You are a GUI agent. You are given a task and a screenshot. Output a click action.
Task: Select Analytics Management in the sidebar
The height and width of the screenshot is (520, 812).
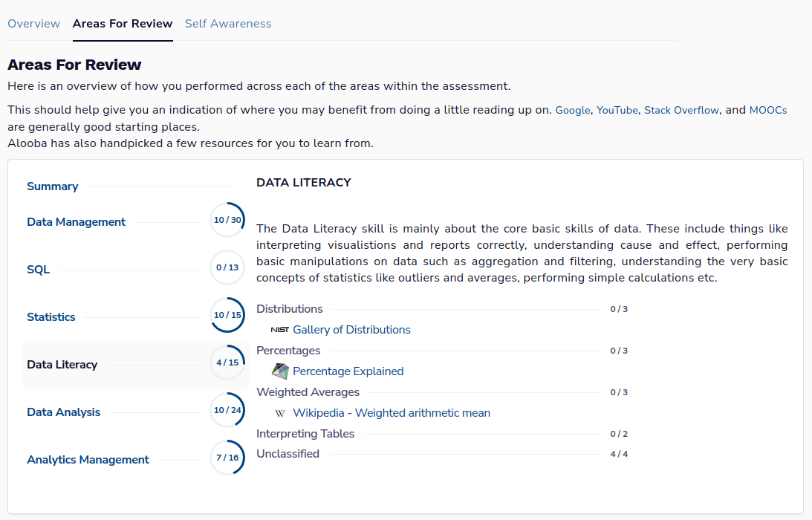88,460
